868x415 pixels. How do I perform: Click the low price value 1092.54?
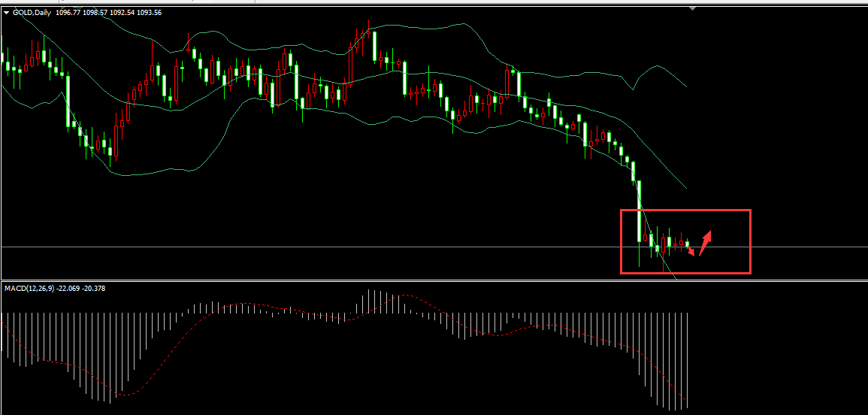tap(122, 13)
